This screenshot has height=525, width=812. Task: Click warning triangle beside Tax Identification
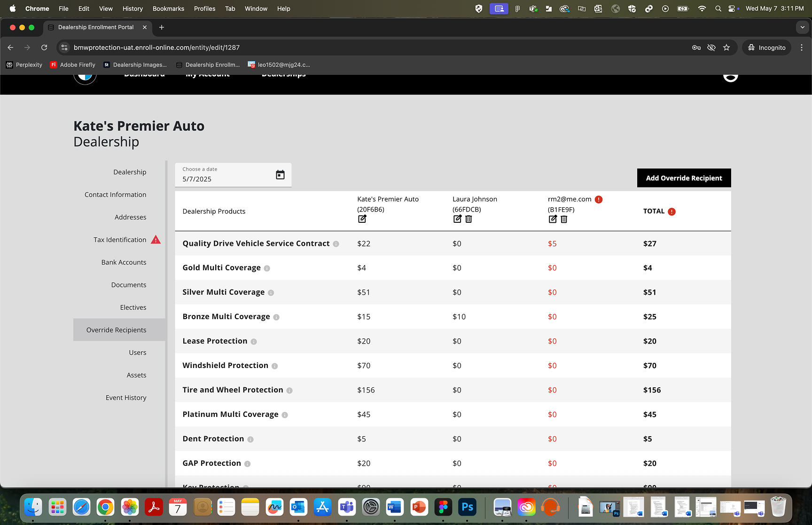click(156, 240)
